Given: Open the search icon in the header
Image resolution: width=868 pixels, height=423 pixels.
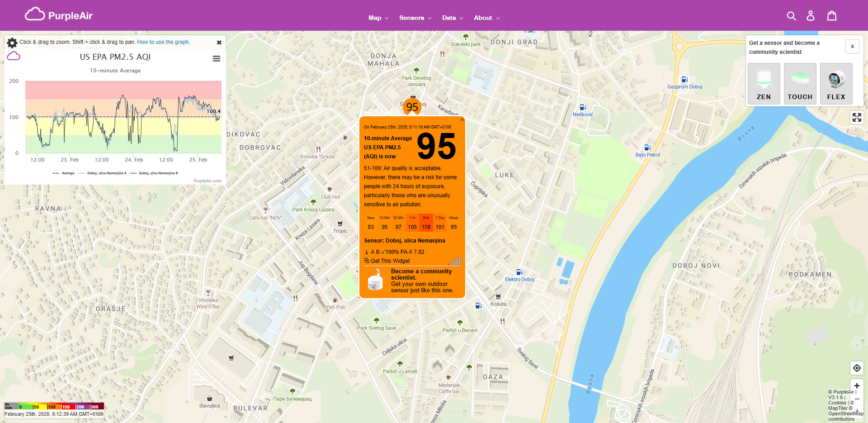Looking at the screenshot, I should click(x=792, y=15).
